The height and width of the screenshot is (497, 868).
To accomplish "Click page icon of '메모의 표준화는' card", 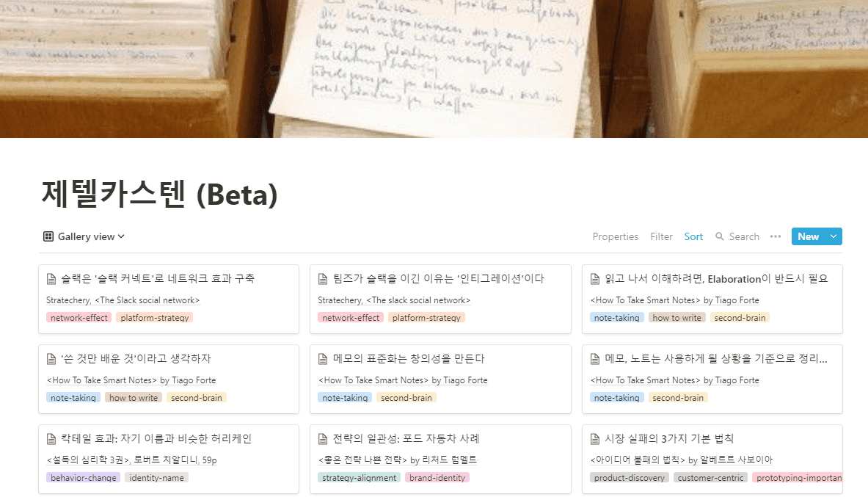I will coord(324,359).
